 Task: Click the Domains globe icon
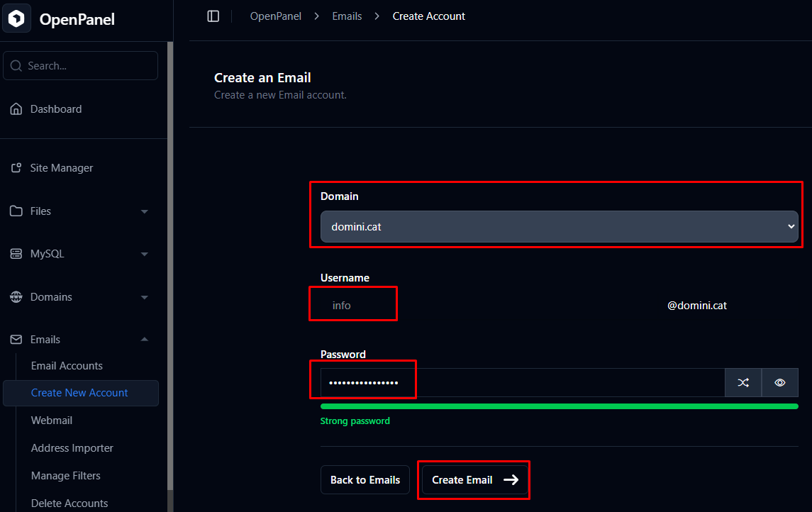point(16,297)
